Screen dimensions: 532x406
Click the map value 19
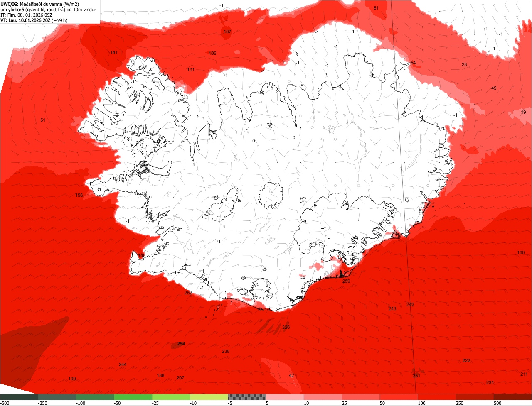tap(523, 113)
